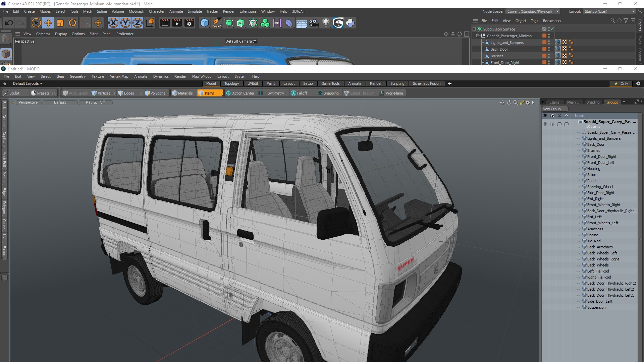
Task: Open the Geometry menu in MODO
Action: tap(77, 76)
